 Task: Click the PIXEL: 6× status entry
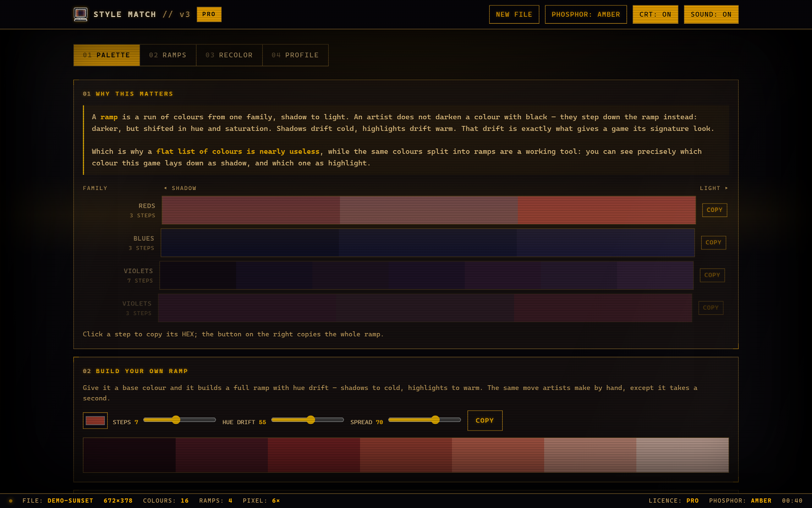[x=261, y=501]
